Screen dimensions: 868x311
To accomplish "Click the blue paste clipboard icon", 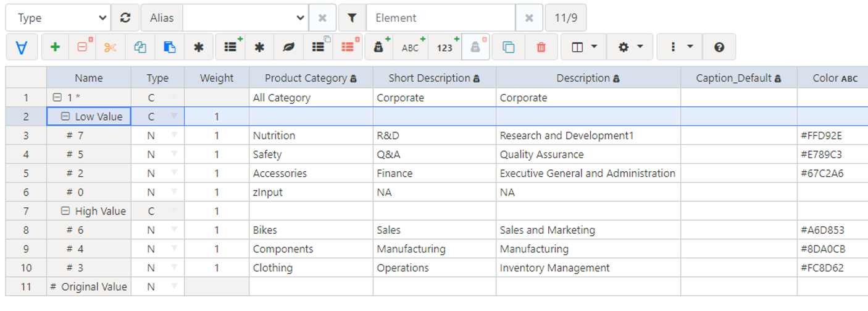I will coord(169,47).
